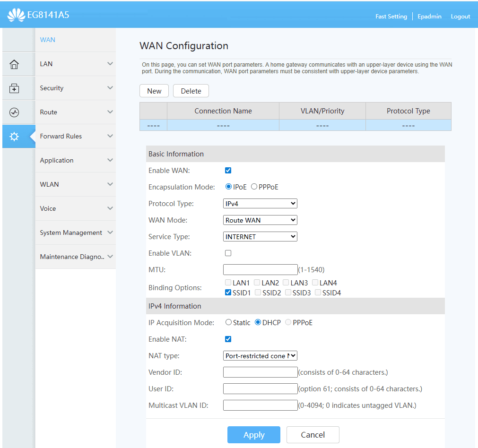This screenshot has height=448, width=478.
Task: Choose Static IP acquisition mode
Action: [229, 322]
